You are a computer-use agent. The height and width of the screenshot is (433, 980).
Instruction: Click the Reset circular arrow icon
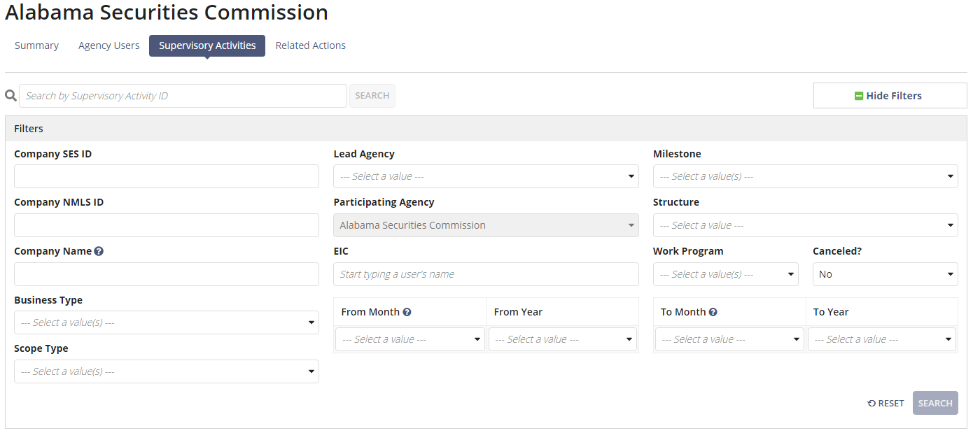click(869, 403)
